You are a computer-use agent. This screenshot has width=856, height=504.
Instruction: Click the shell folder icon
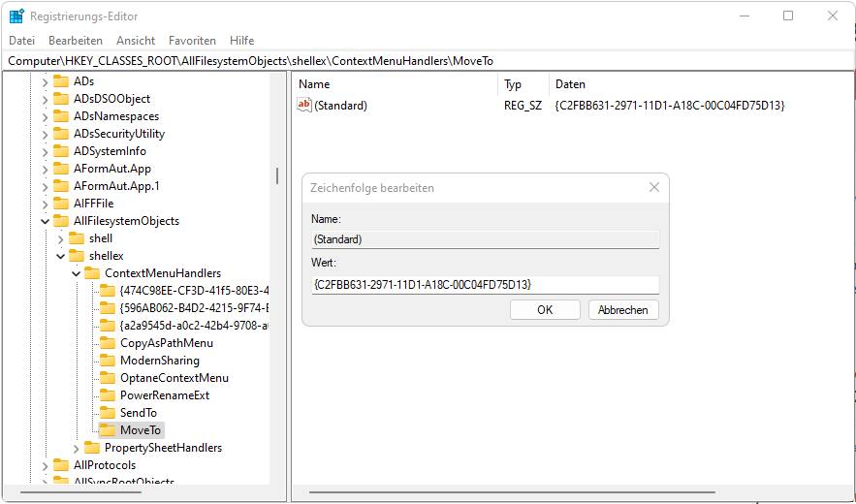[77, 238]
